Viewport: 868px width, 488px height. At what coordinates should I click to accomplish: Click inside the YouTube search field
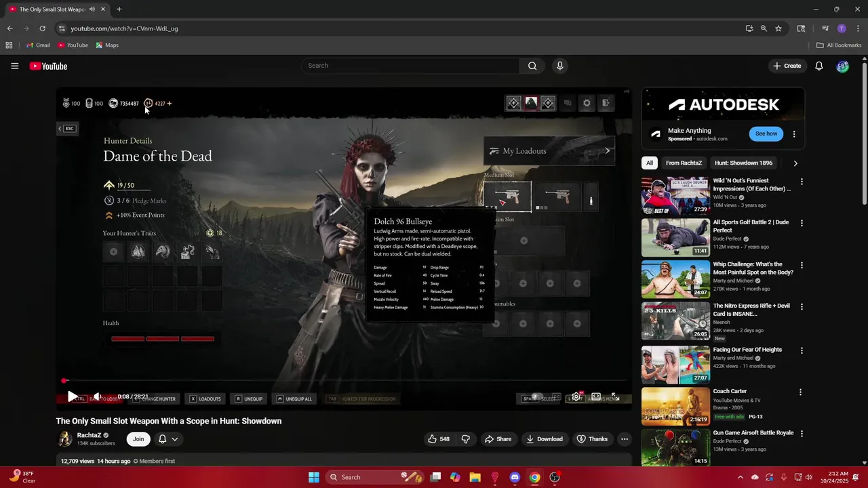point(410,66)
